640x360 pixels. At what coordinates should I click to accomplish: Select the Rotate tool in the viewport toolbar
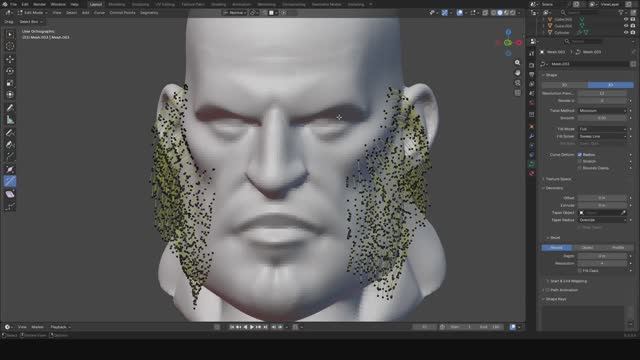[10, 71]
